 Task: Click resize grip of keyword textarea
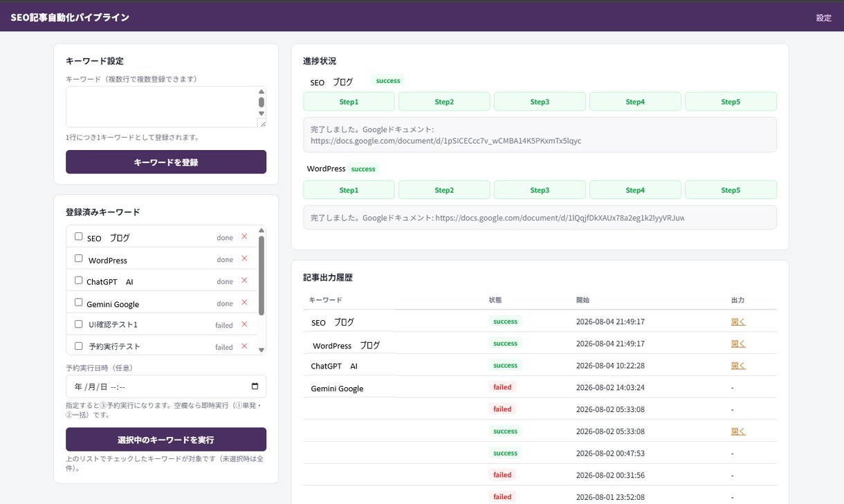262,123
